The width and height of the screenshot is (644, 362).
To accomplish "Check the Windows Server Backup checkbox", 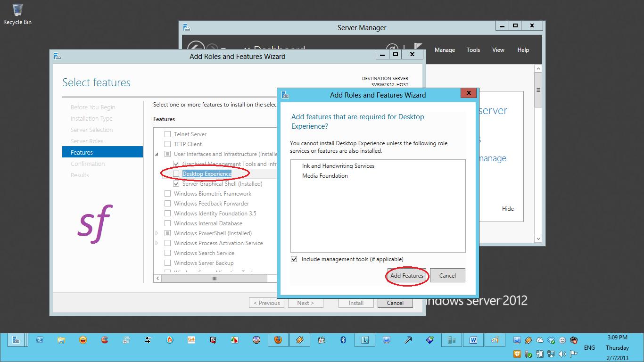I will [x=167, y=263].
